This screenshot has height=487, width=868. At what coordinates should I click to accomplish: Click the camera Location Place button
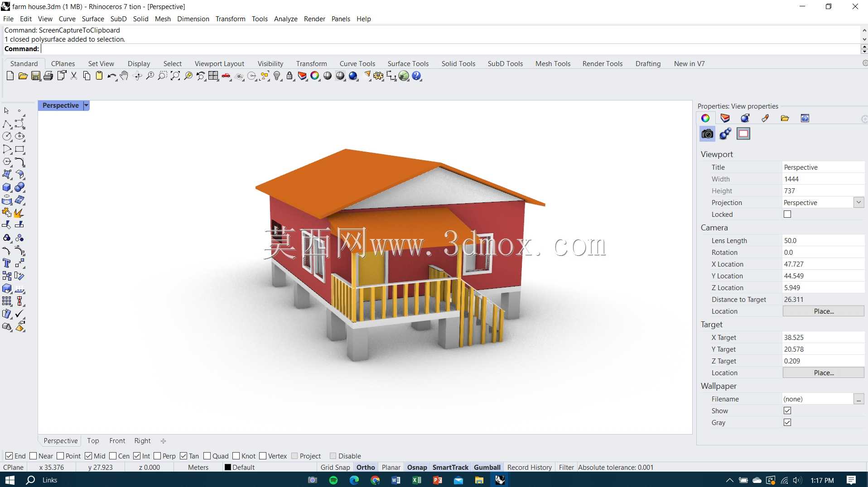823,311
